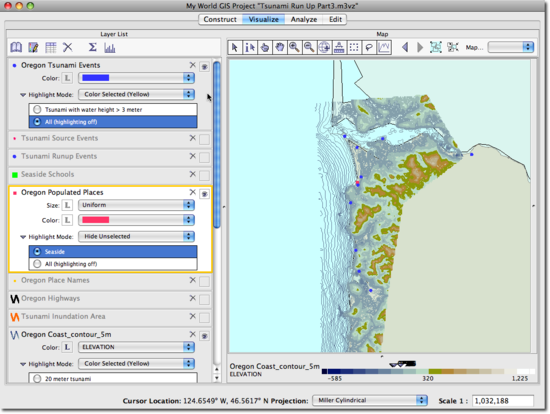The width and height of the screenshot is (550, 414).
Task: Click the delete layer X toolbar icon
Action: (68, 47)
